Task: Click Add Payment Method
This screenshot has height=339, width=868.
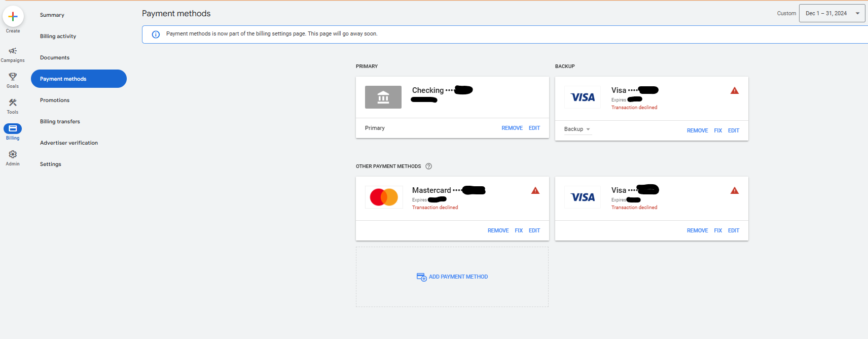Action: pyautogui.click(x=452, y=277)
